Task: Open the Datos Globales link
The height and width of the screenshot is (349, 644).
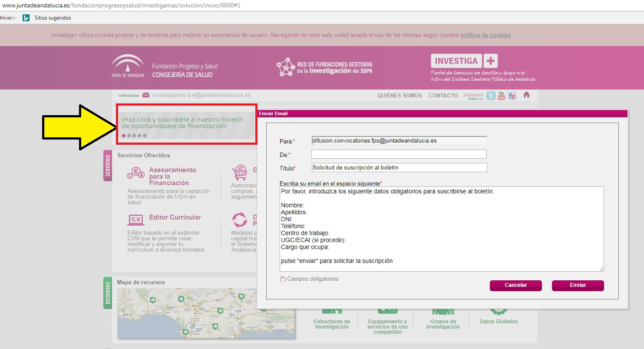Action: pyautogui.click(x=499, y=322)
